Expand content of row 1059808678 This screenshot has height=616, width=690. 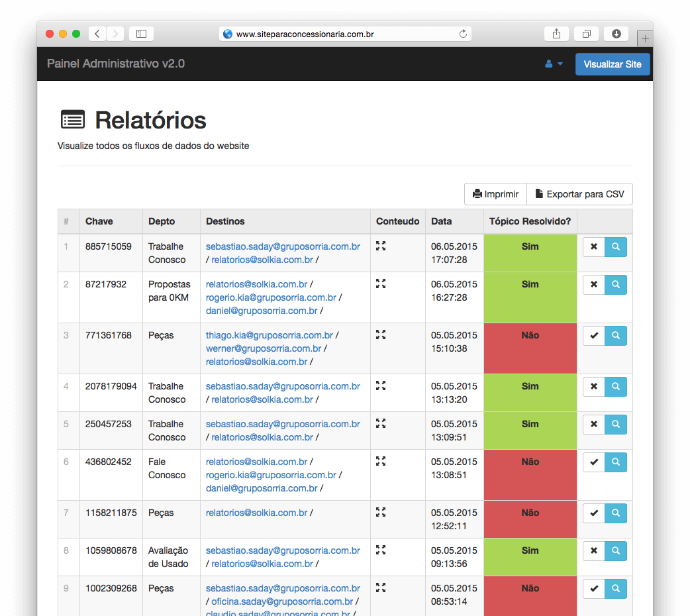[381, 550]
